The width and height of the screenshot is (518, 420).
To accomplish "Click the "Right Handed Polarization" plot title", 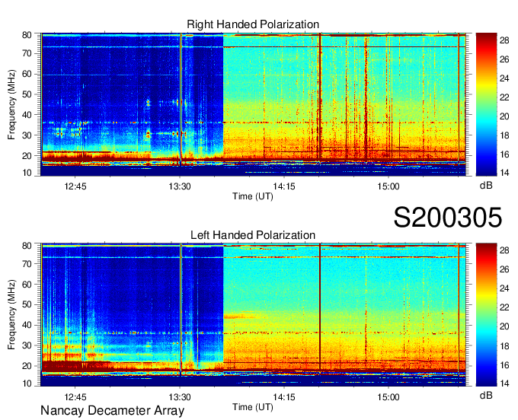I will [253, 24].
